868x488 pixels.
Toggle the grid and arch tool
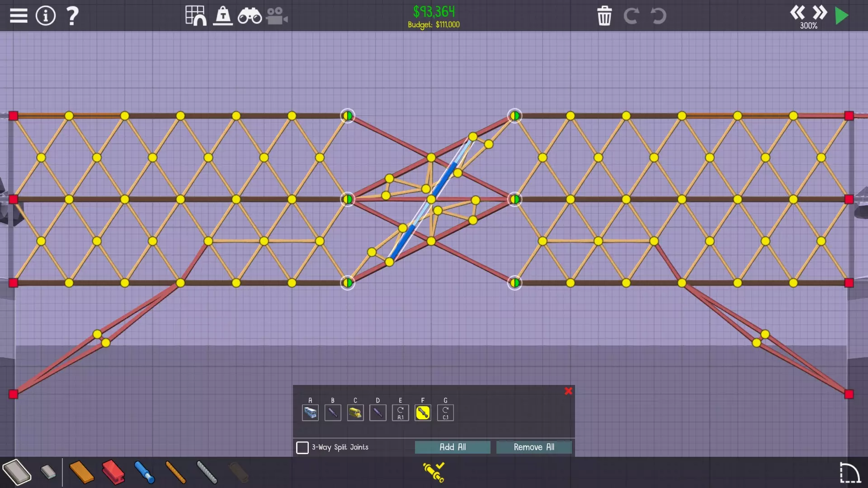pos(196,16)
